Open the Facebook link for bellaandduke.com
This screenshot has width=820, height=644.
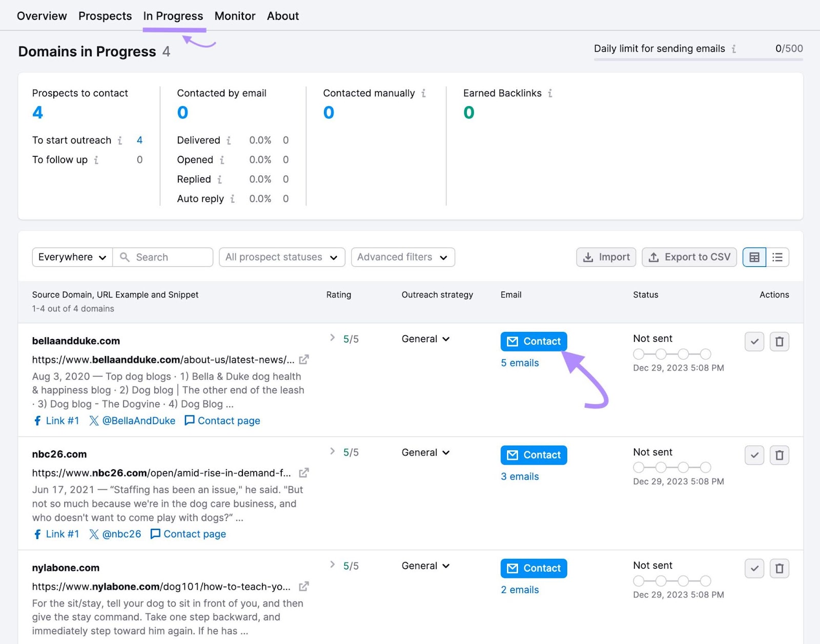tap(38, 421)
